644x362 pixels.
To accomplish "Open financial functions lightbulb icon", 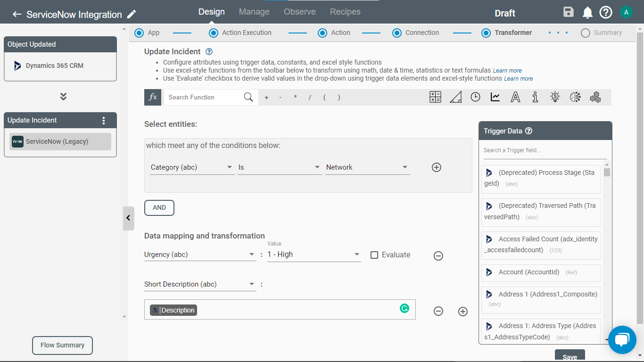I will click(555, 97).
